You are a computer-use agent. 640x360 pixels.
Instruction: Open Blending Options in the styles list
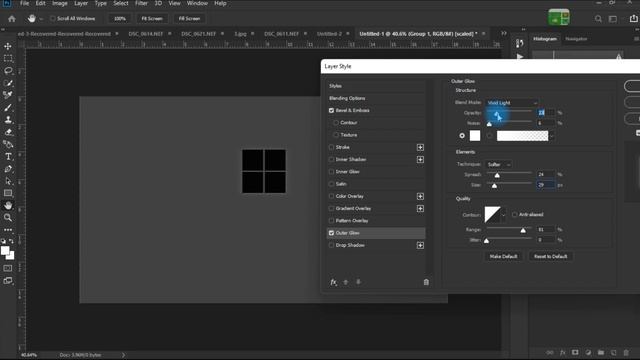[x=347, y=98]
